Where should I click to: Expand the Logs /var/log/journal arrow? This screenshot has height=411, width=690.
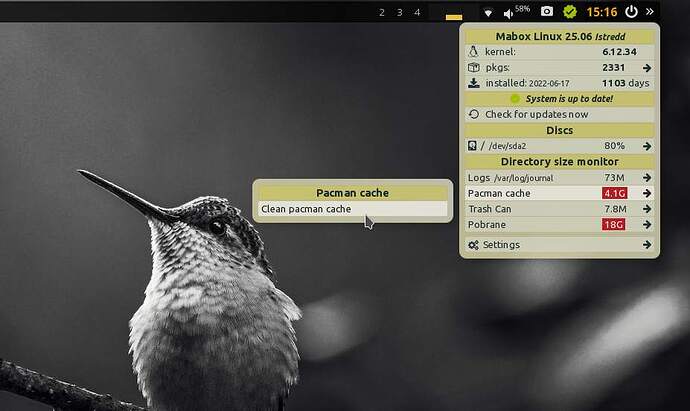(647, 178)
